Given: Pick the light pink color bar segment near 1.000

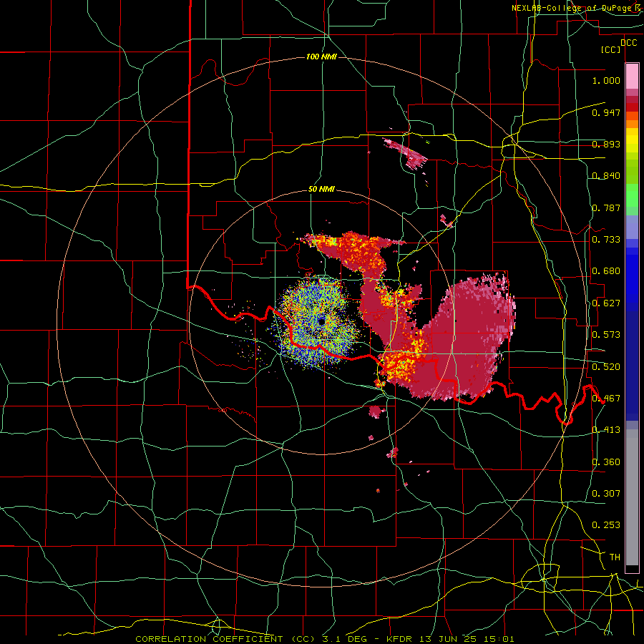Looking at the screenshot, I should point(632,76).
